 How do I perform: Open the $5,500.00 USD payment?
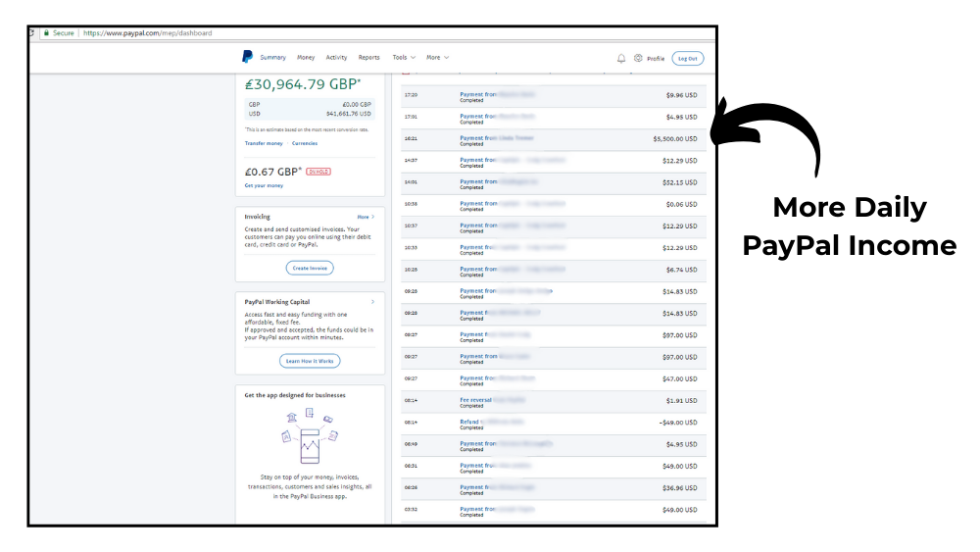coord(553,139)
